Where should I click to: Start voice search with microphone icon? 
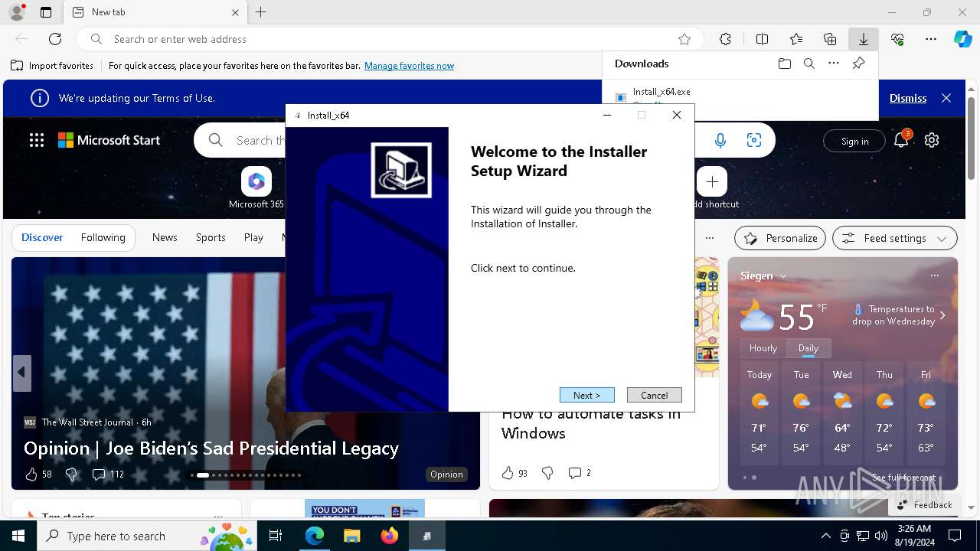tap(720, 140)
